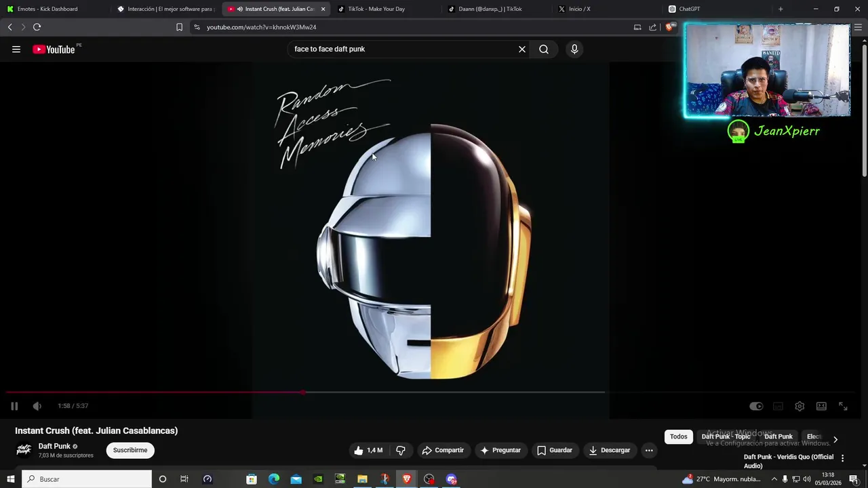Open Veridis Quo video options menu
The height and width of the screenshot is (488, 868).
843,458
